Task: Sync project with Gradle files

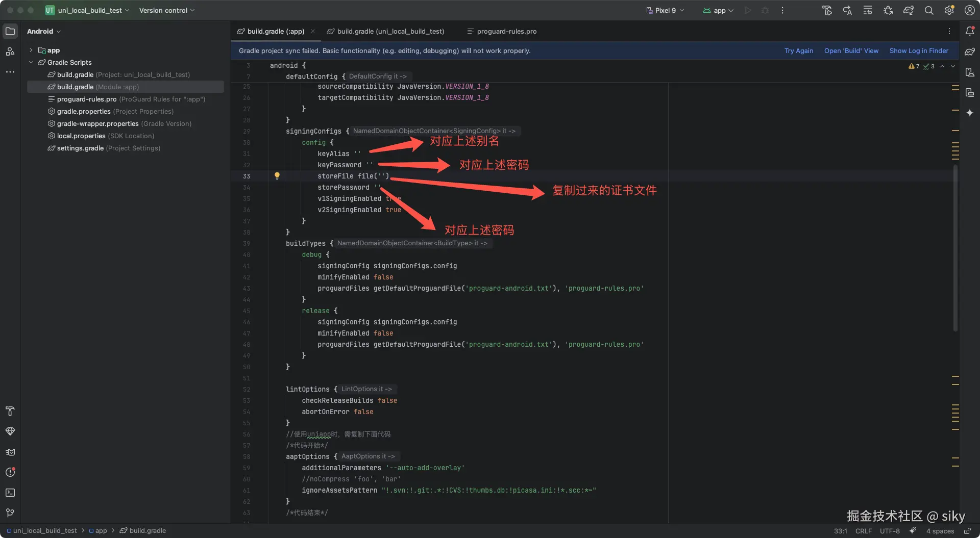Action: click(909, 10)
